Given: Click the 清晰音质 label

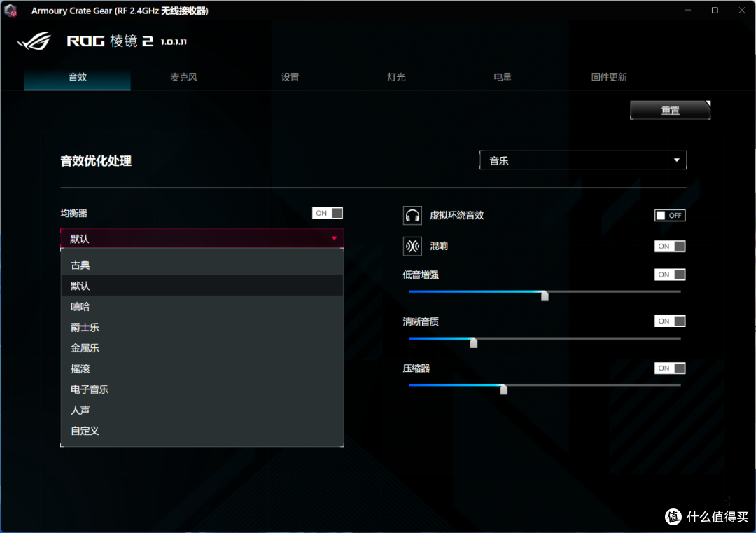Looking at the screenshot, I should pyautogui.click(x=421, y=321).
